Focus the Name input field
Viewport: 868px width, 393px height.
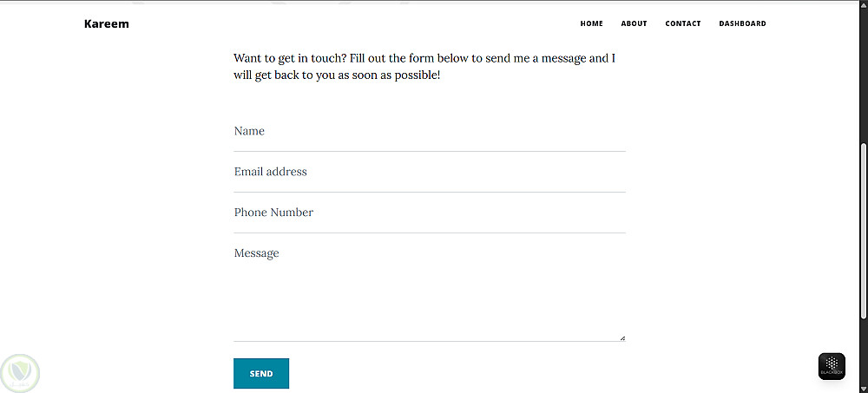click(x=429, y=132)
